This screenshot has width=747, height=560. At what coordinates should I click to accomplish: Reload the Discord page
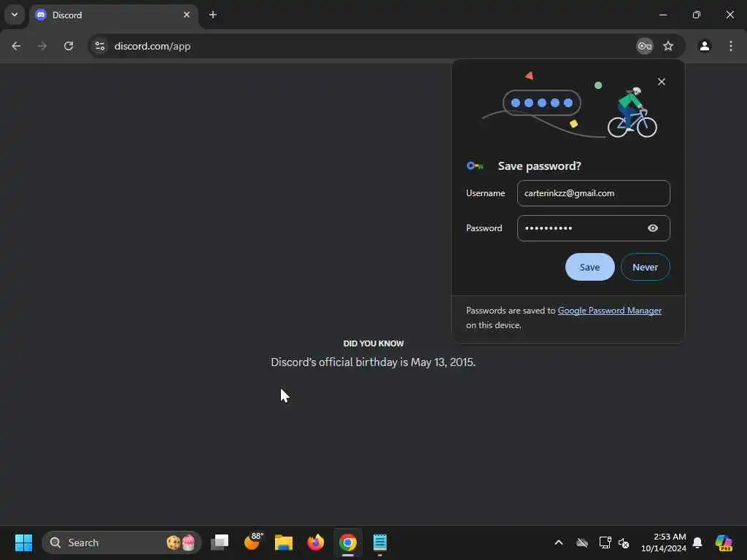pos(69,46)
